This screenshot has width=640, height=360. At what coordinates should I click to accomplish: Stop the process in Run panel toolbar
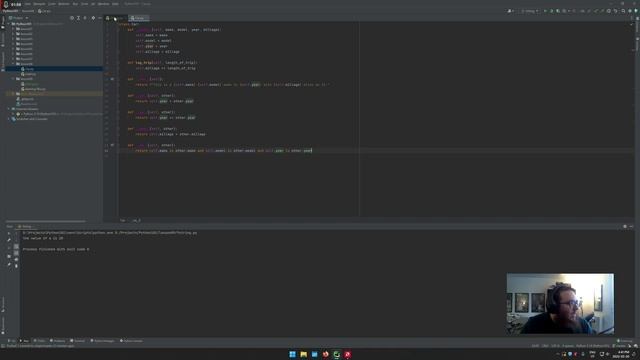point(9,247)
